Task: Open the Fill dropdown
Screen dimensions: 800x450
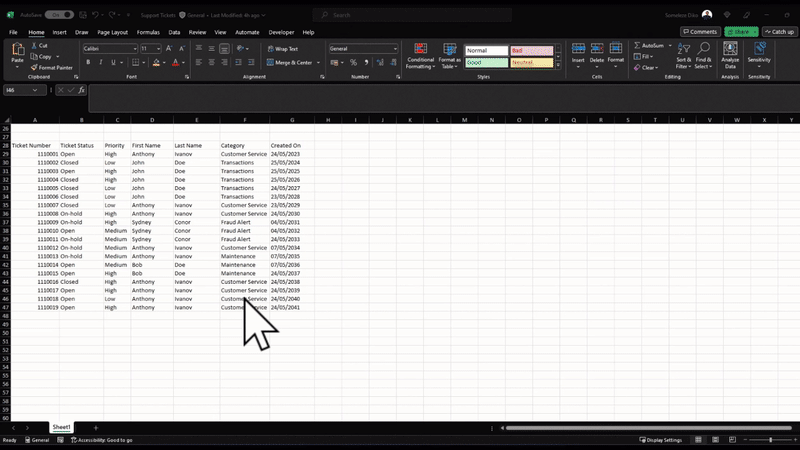Action: point(643,57)
